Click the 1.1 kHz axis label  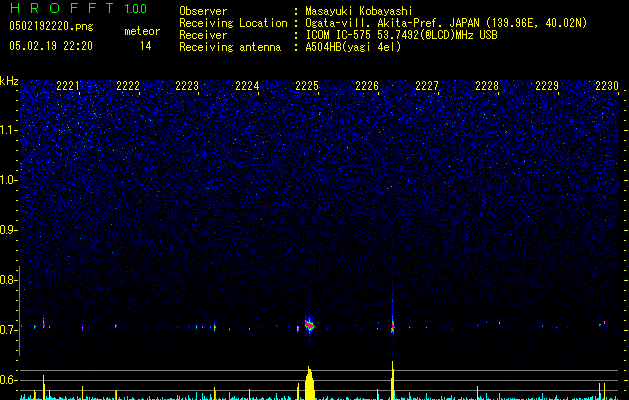point(9,130)
